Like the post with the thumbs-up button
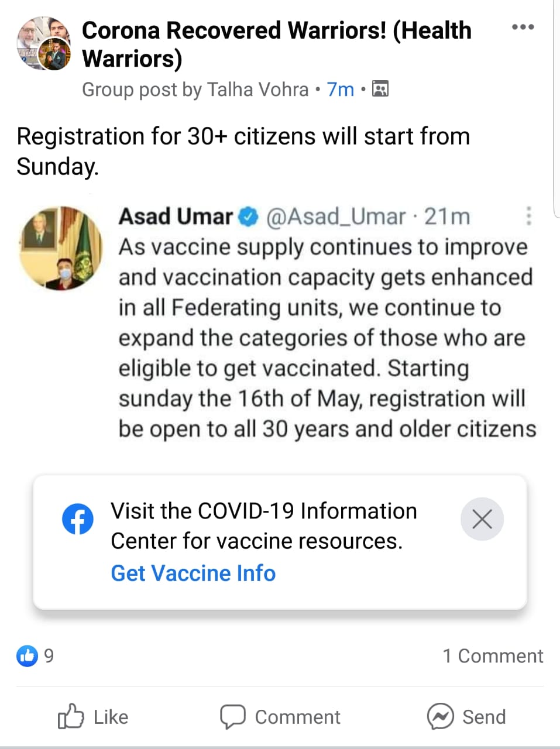Image resolution: width=560 pixels, height=749 pixels. (93, 717)
